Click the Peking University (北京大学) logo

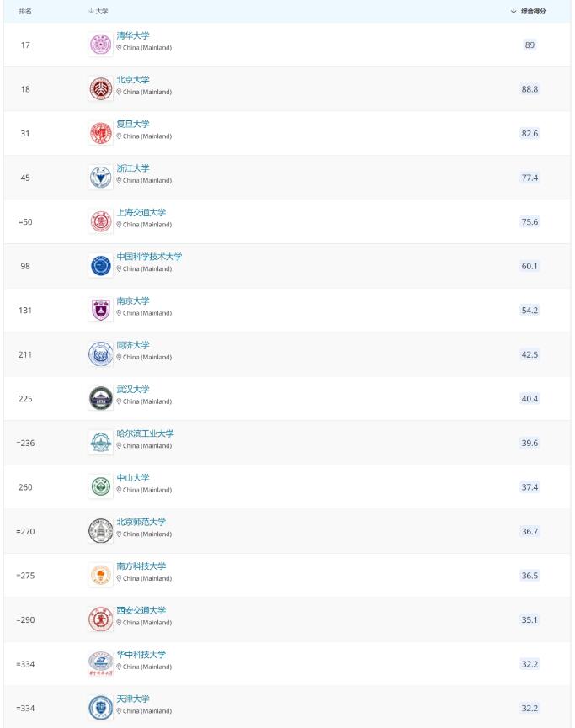[x=100, y=88]
